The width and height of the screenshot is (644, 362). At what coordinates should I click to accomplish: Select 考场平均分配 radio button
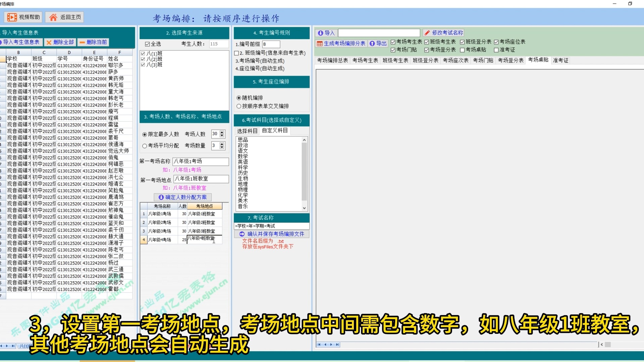pyautogui.click(x=145, y=146)
